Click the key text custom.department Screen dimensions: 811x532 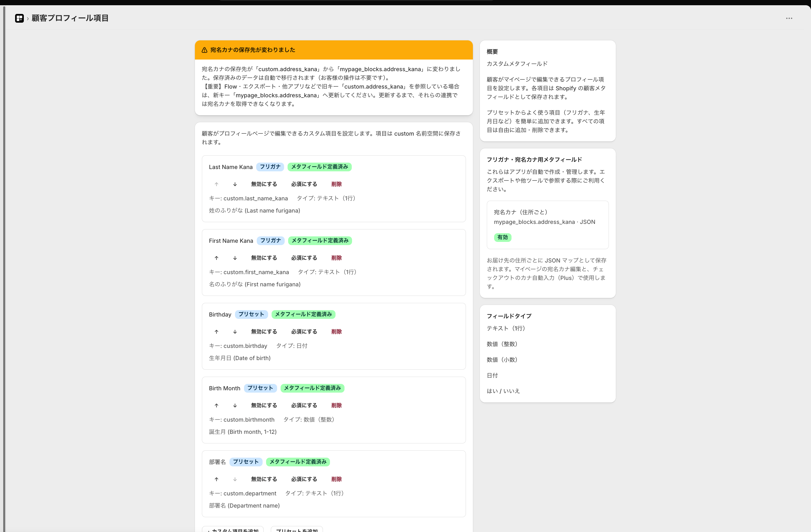(250, 493)
